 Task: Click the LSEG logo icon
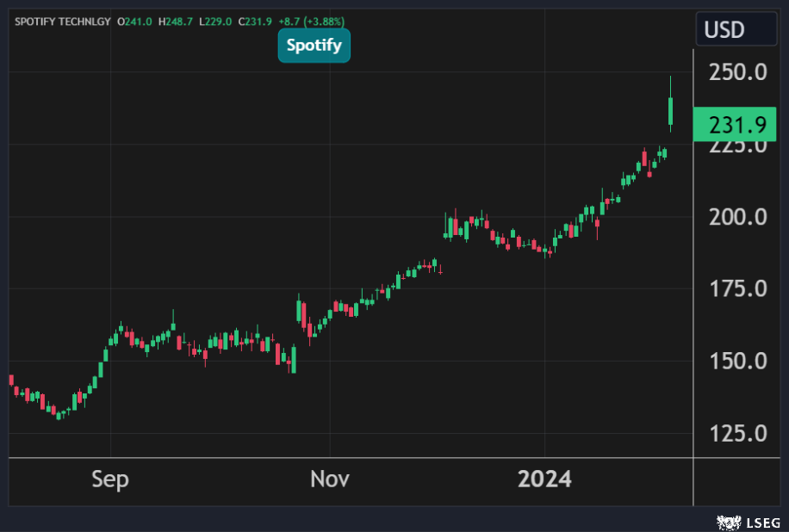[x=728, y=521]
